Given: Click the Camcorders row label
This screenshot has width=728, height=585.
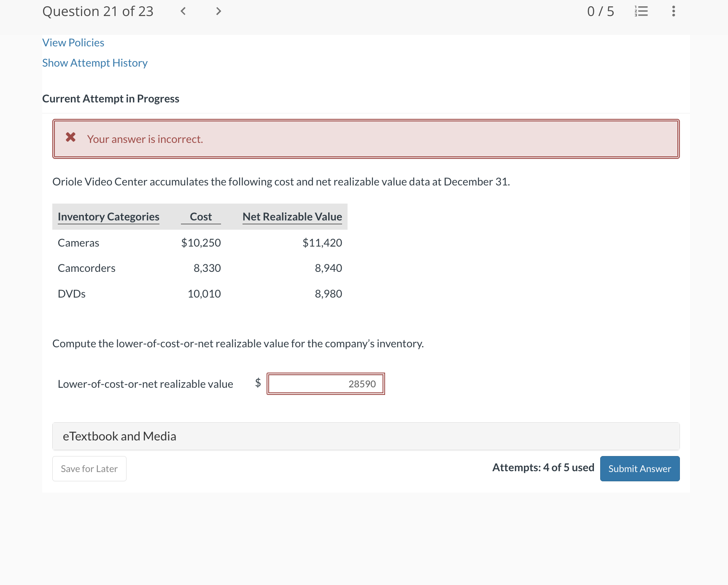Looking at the screenshot, I should click(86, 268).
